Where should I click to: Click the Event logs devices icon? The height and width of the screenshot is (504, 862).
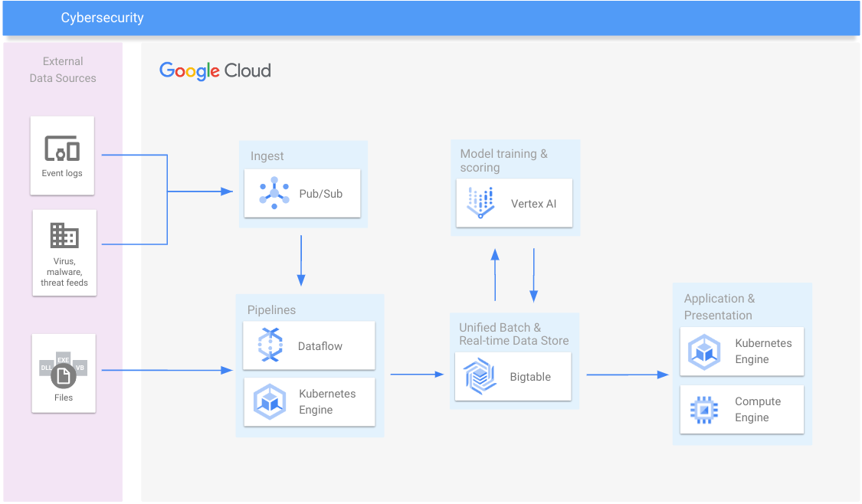(x=62, y=149)
